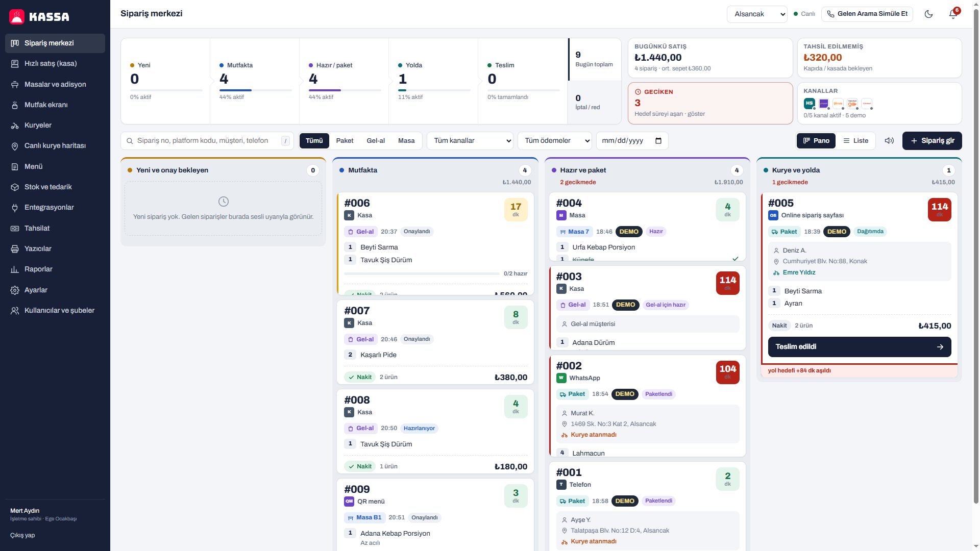This screenshot has height=551, width=980.
Task: Click the KASSA logo
Action: point(39,17)
